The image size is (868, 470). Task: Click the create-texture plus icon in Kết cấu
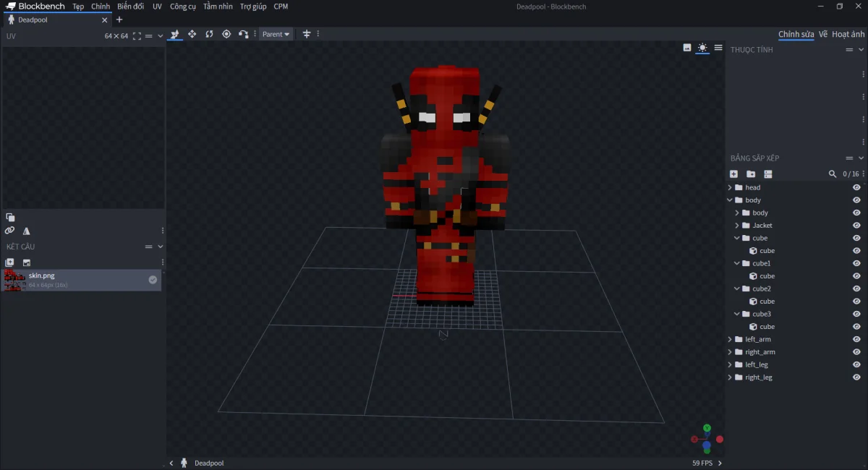[9, 262]
